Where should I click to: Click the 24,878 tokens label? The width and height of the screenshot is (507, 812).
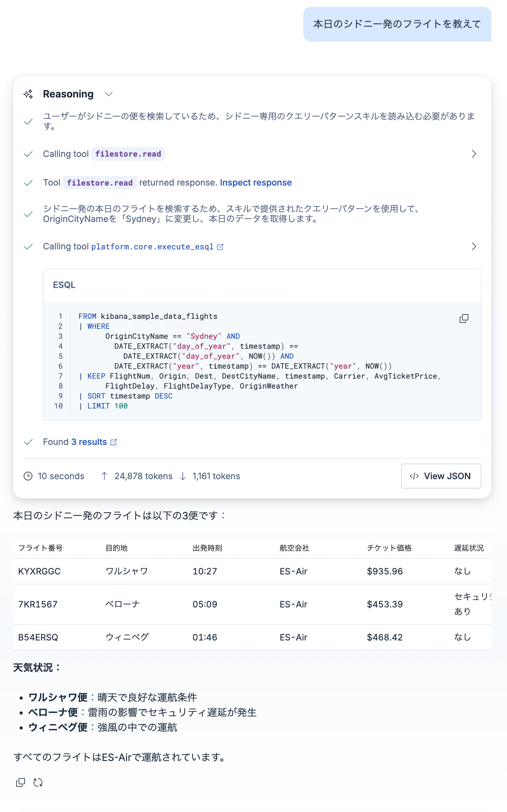(143, 476)
